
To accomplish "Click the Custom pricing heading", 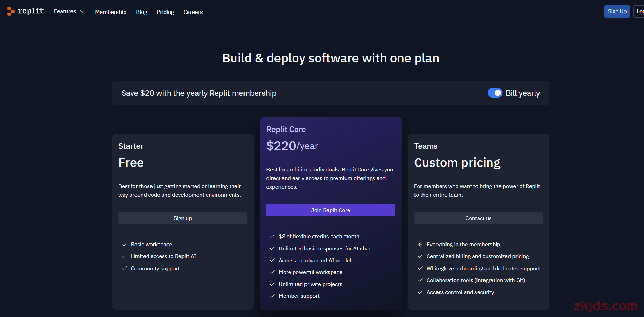I will tap(457, 163).
